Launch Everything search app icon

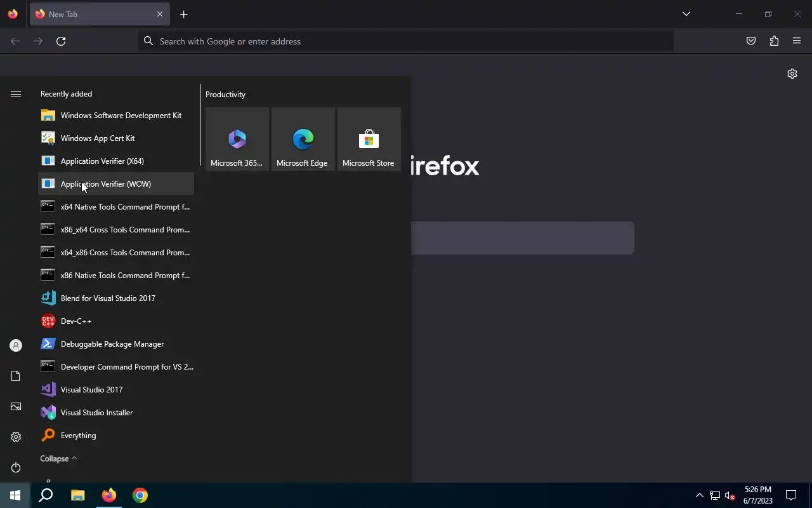click(48, 436)
